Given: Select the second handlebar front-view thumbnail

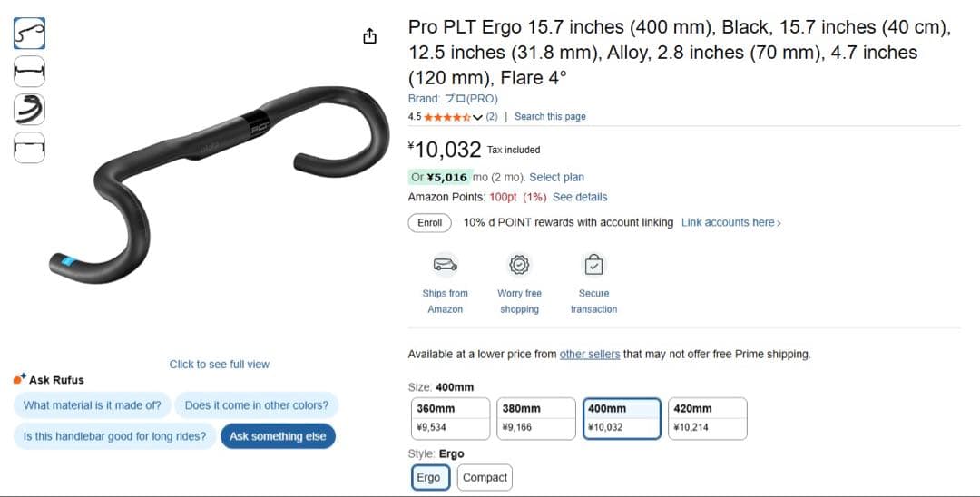Looking at the screenshot, I should [x=30, y=71].
